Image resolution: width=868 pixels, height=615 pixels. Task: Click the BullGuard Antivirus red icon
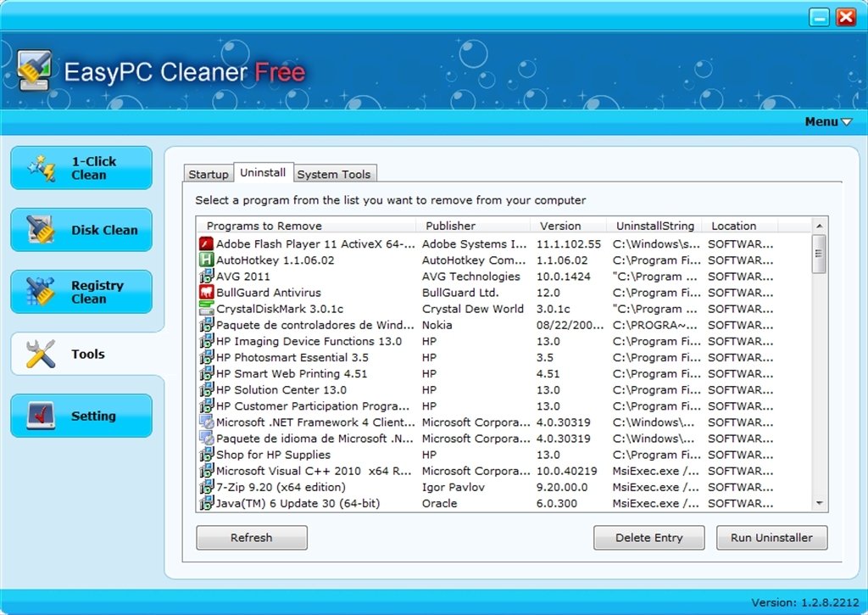(207, 292)
